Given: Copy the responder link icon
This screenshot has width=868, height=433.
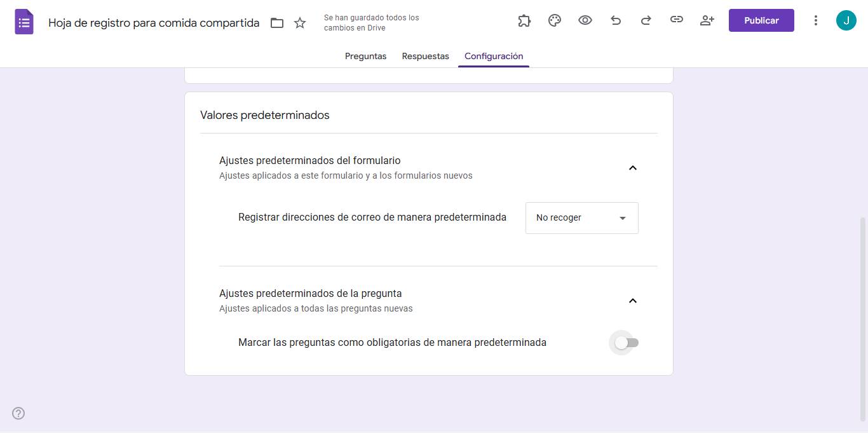Looking at the screenshot, I should coord(676,20).
